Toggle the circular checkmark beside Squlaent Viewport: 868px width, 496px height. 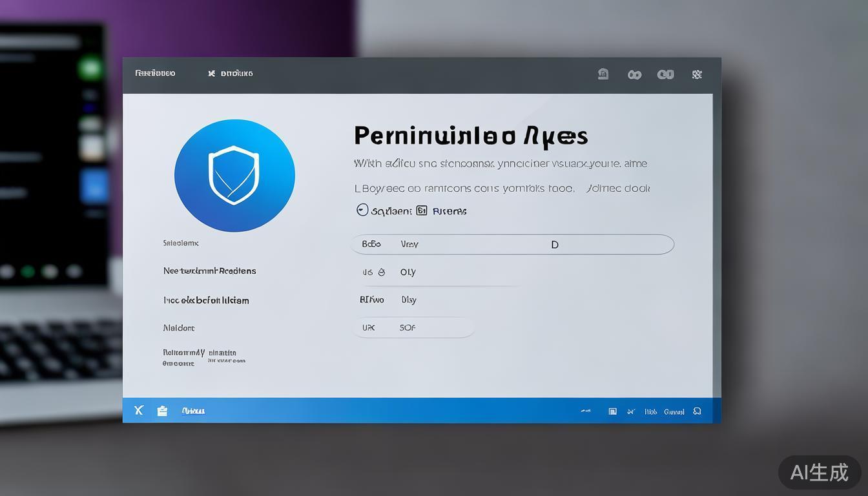362,209
